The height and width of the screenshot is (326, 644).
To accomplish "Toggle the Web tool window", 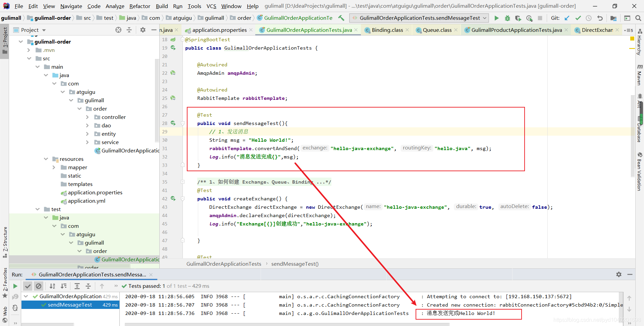I will tap(5, 315).
